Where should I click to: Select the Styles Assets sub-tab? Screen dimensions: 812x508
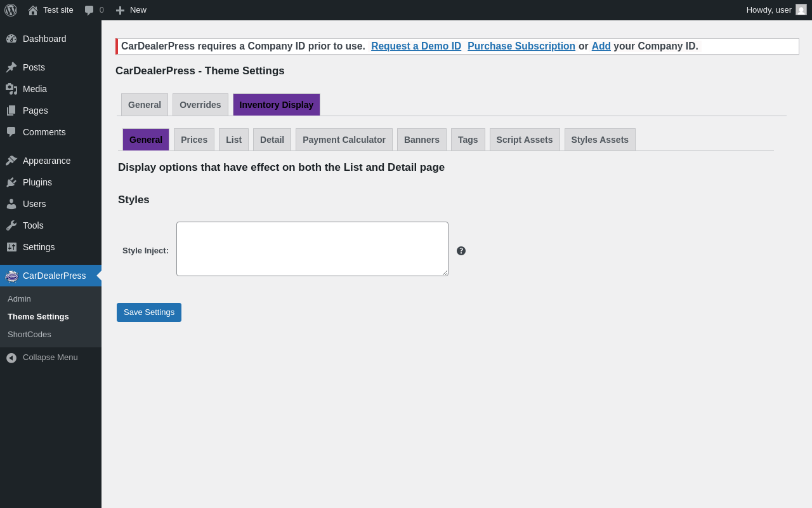pyautogui.click(x=599, y=140)
